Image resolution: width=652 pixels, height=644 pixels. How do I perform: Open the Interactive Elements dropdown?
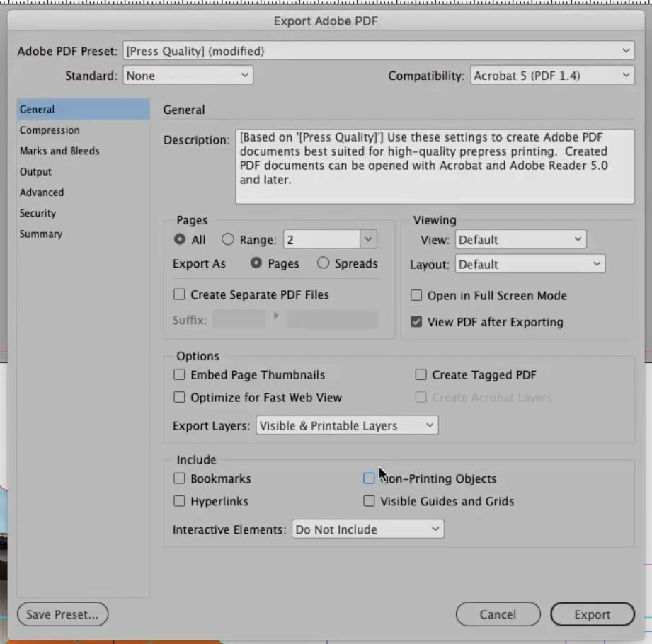coord(367,529)
